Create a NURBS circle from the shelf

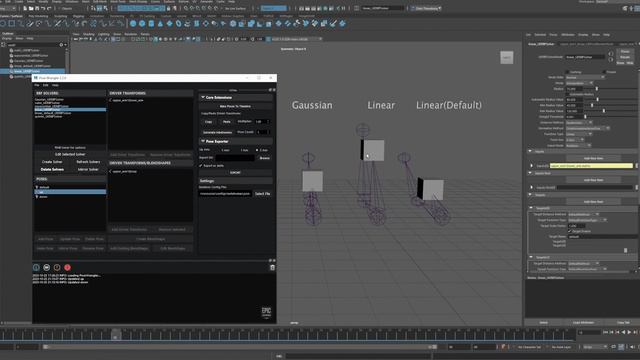pos(3,24)
